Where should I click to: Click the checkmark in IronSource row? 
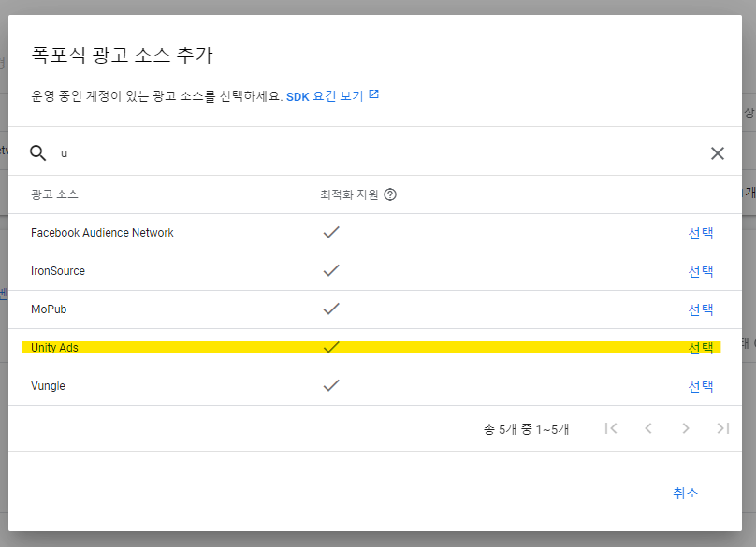pyautogui.click(x=331, y=270)
